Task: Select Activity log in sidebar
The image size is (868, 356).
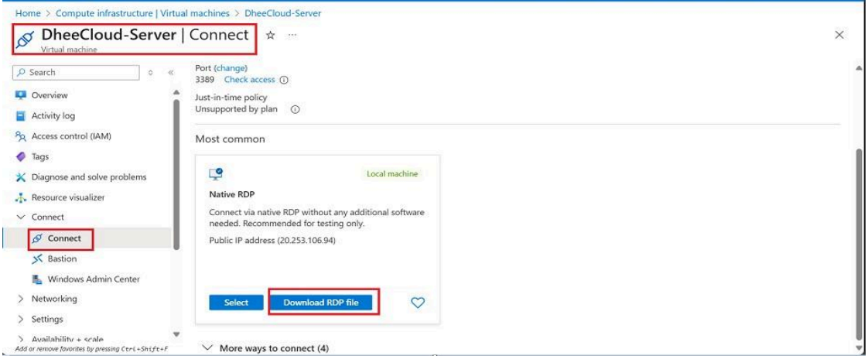Action: (53, 115)
